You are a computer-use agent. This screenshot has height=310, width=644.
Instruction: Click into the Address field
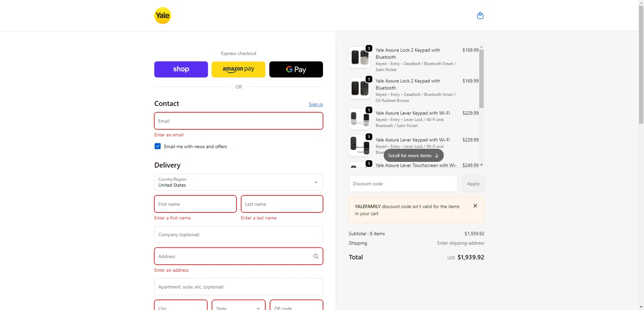pyautogui.click(x=238, y=256)
